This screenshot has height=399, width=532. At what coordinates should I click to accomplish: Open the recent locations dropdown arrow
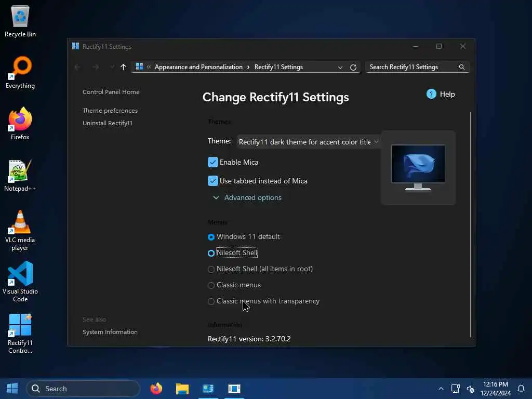pos(112,67)
